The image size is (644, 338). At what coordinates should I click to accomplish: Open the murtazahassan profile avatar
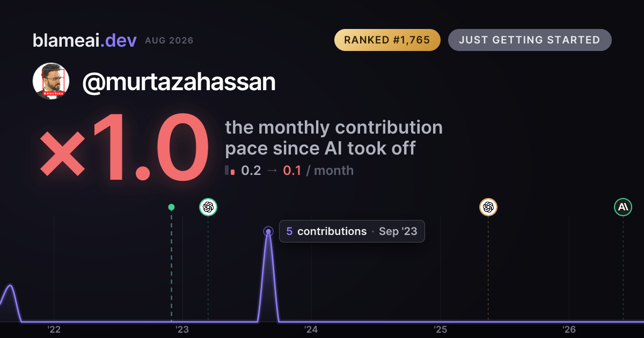[x=51, y=81]
